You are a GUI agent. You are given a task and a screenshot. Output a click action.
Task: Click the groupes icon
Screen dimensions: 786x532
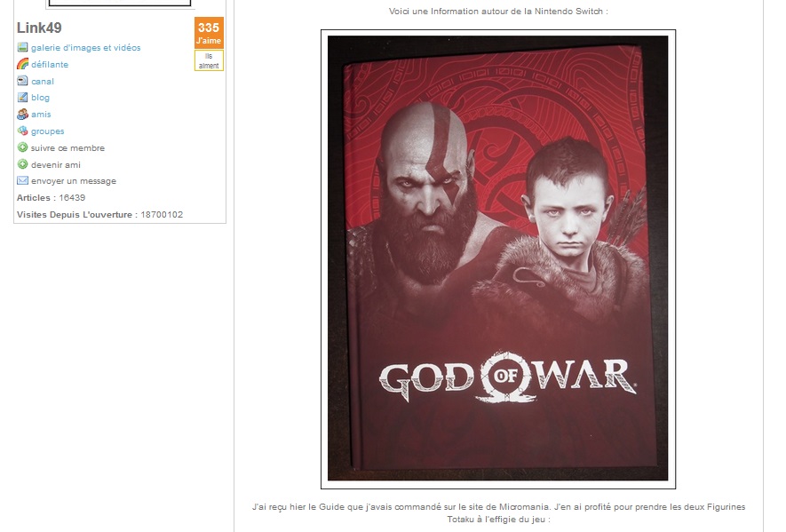click(x=22, y=131)
